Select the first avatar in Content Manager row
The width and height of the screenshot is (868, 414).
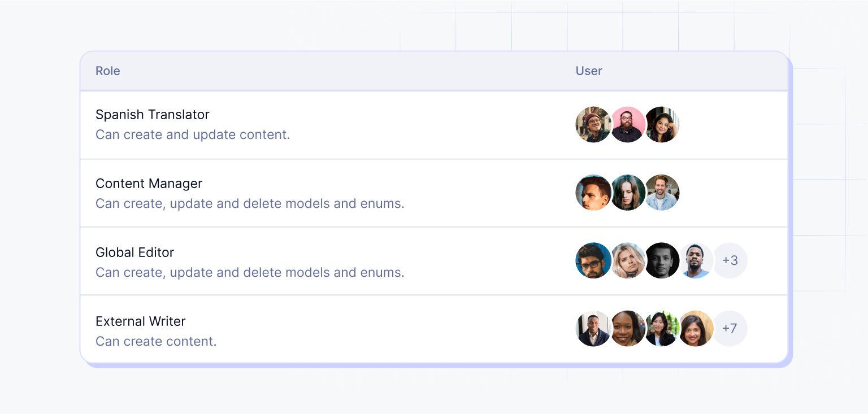coord(593,193)
